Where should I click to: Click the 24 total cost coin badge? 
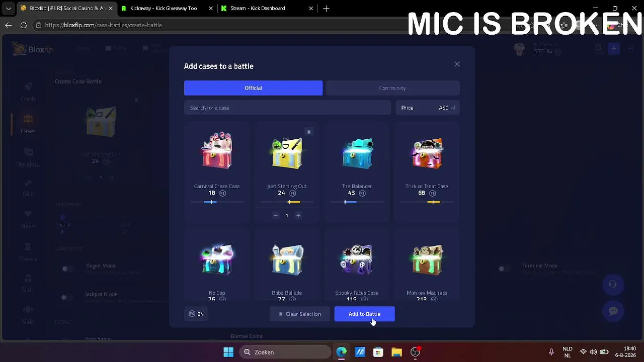(196, 314)
